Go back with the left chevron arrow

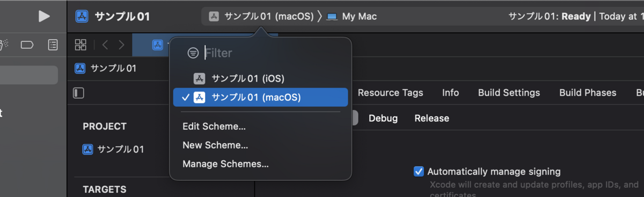pyautogui.click(x=105, y=45)
